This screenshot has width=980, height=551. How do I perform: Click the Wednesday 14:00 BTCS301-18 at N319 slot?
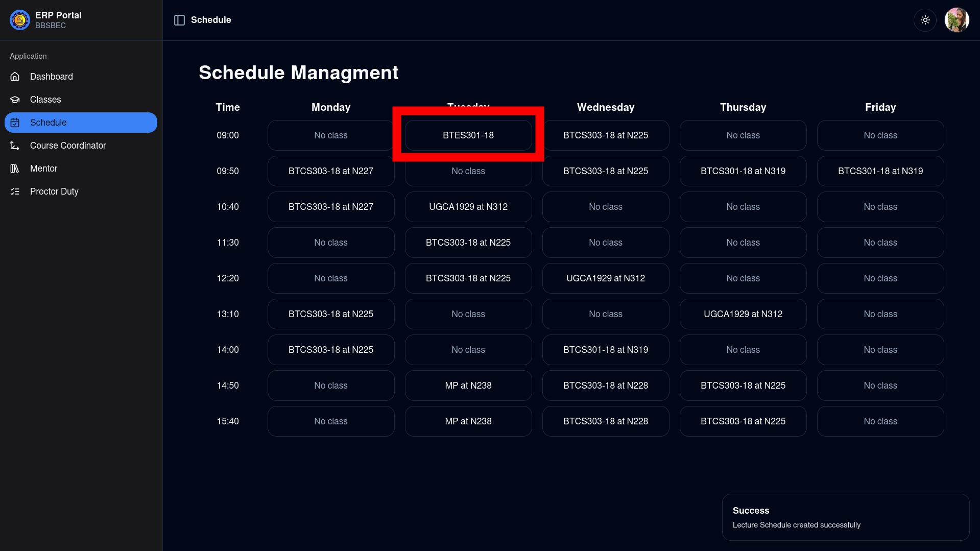coord(605,350)
